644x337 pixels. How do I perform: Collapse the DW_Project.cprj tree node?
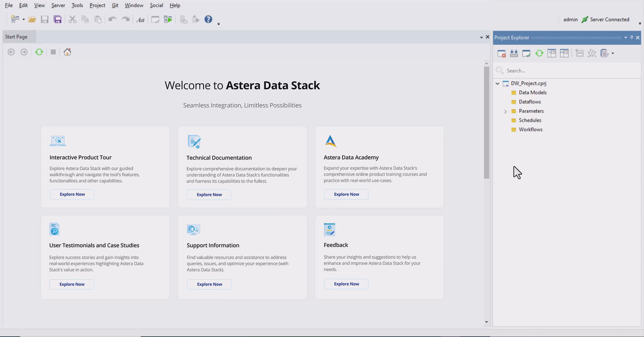pyautogui.click(x=497, y=84)
